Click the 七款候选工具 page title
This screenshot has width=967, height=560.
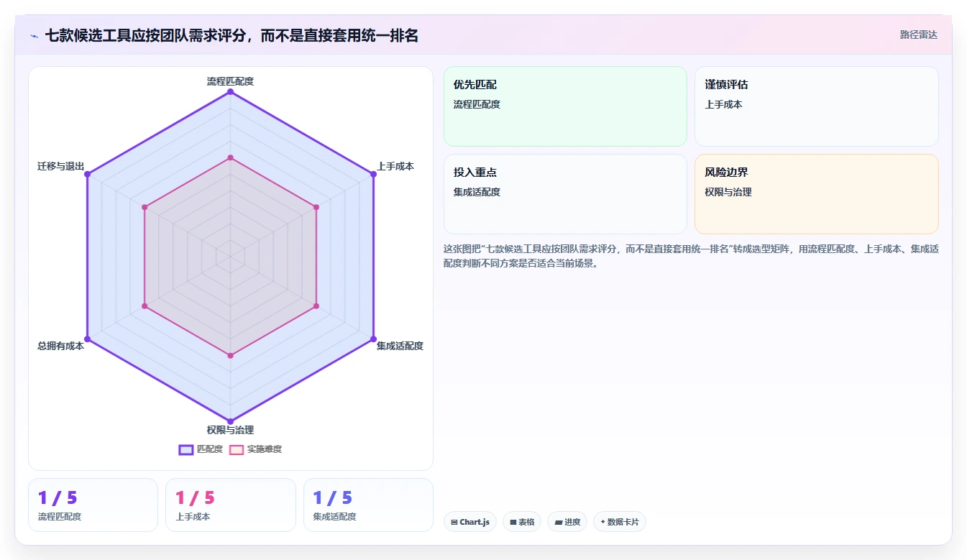pyautogui.click(x=232, y=35)
